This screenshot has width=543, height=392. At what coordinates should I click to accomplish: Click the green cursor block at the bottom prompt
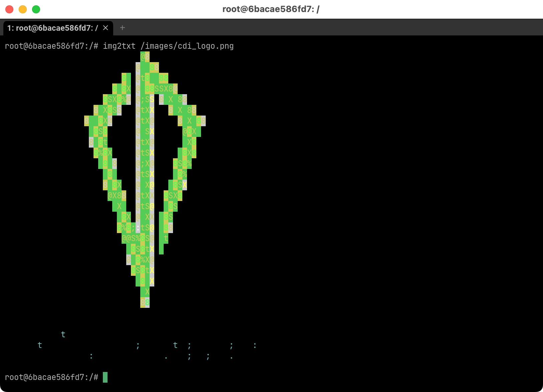[x=105, y=377]
